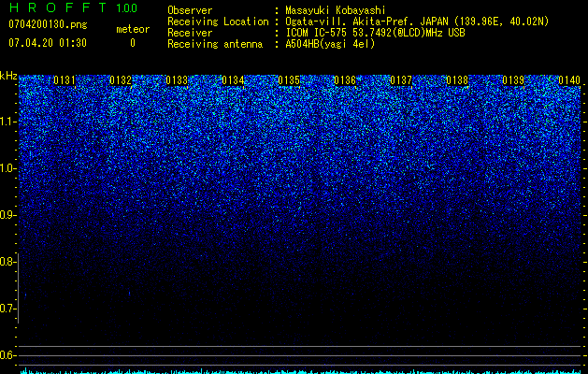This screenshot has width=588, height=374.
Task: Click the date stamp 07.04.20 01:30
Action: click(48, 43)
